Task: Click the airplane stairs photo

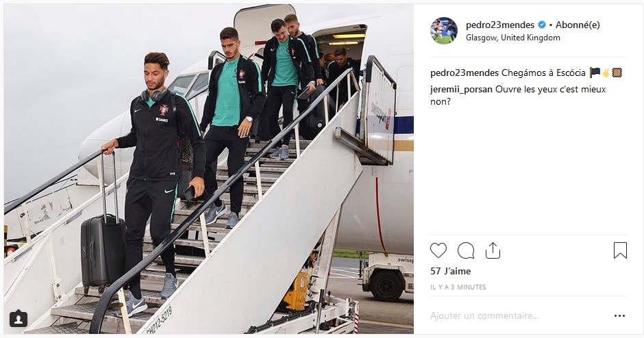Action: point(209,169)
